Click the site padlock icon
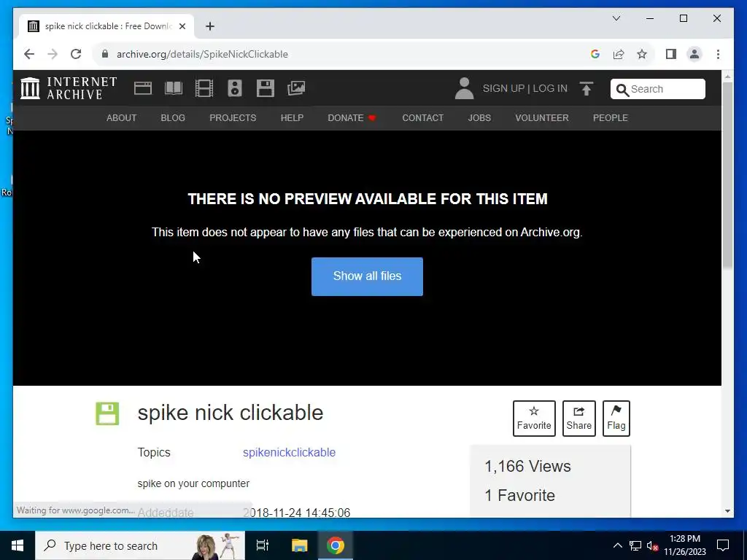 105,54
